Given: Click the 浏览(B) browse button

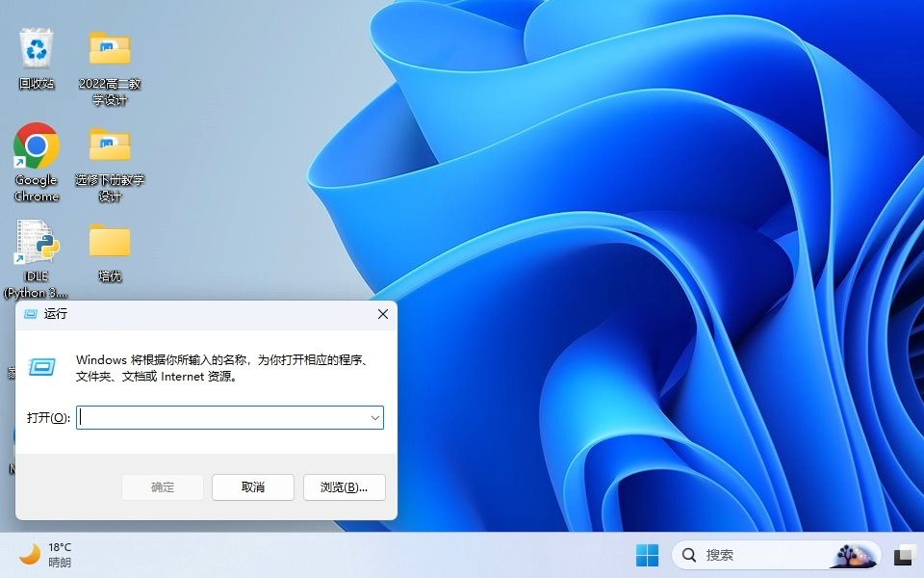Looking at the screenshot, I should click(344, 487).
